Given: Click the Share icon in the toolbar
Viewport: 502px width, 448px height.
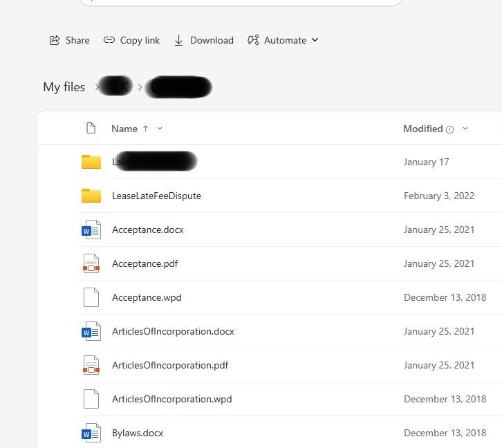Looking at the screenshot, I should coord(55,40).
